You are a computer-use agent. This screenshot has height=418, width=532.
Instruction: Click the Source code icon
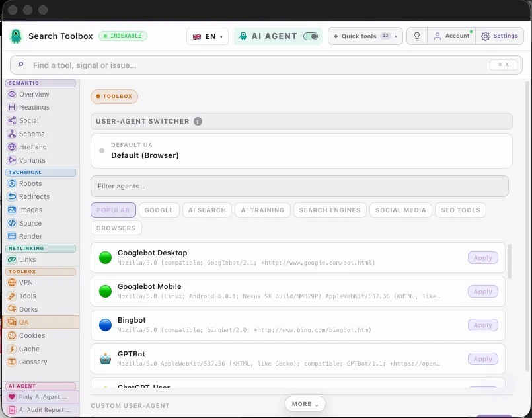(x=12, y=223)
